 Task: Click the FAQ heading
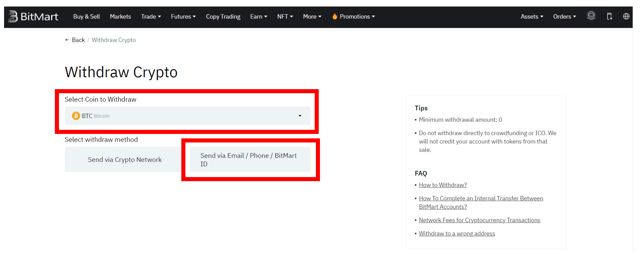(421, 173)
